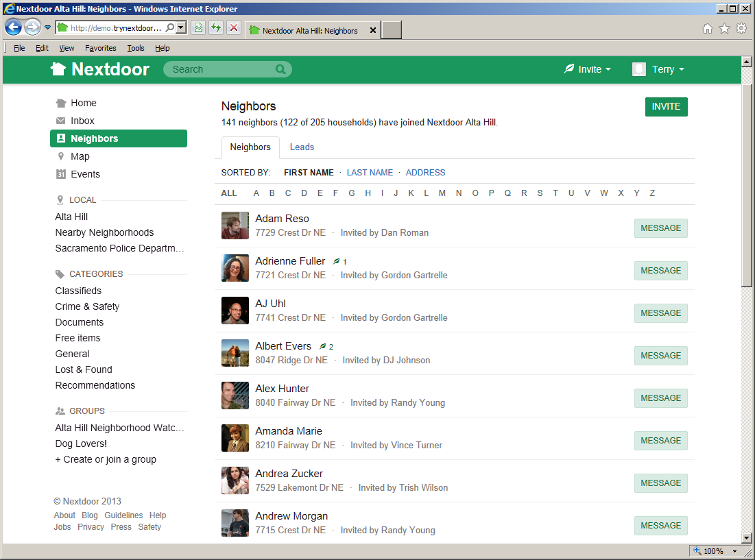
Task: Open Nearby Neighborhoods link
Action: pyautogui.click(x=104, y=233)
